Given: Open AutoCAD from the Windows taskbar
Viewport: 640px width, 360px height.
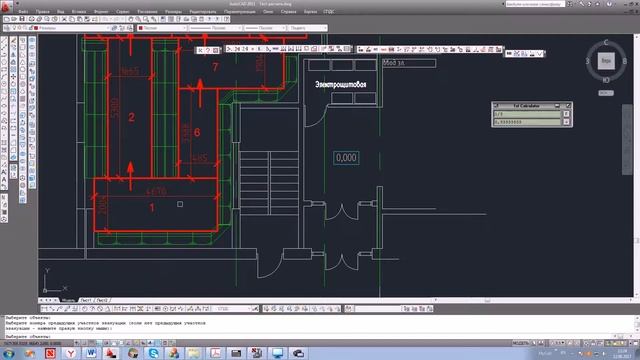Looking at the screenshot, I should [x=111, y=353].
